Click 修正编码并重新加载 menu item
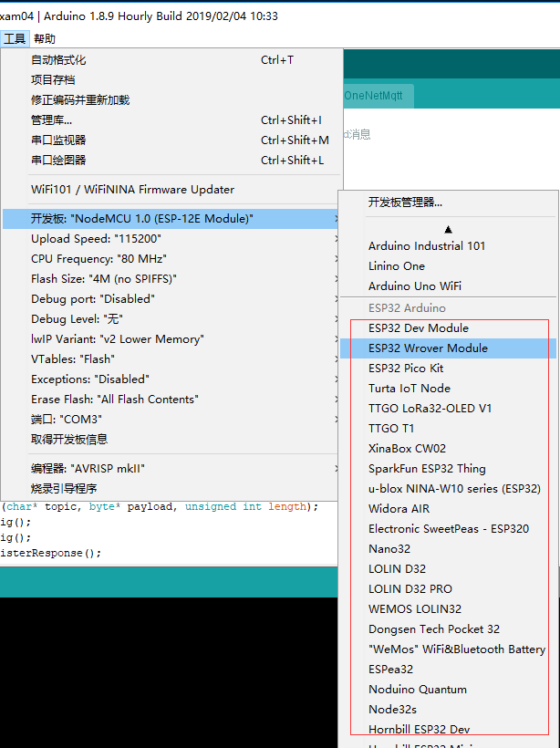The image size is (560, 748). [x=171, y=100]
